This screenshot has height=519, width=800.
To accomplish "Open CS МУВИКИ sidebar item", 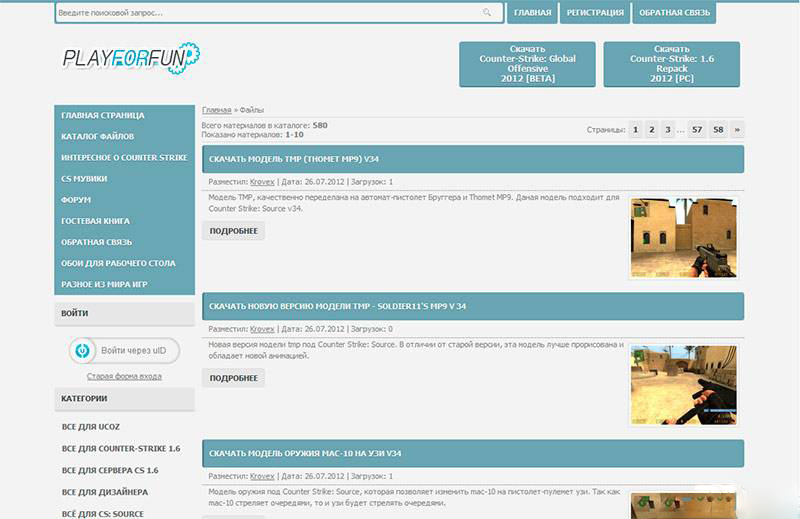I will click(124, 179).
